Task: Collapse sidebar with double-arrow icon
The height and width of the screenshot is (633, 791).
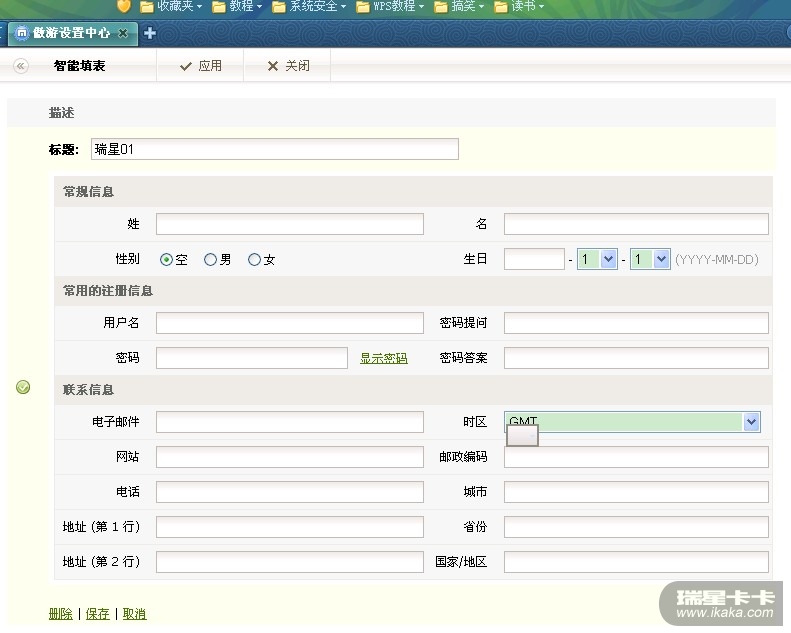Action: (x=21, y=66)
